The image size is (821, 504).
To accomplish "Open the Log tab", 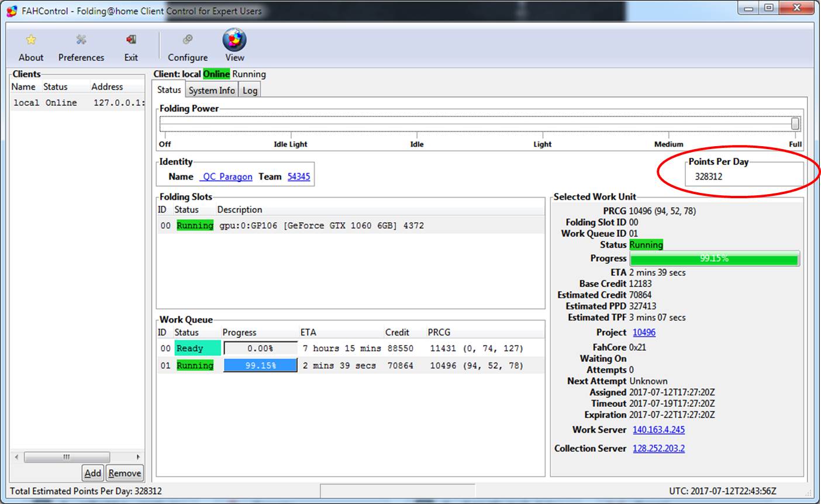I will (250, 90).
